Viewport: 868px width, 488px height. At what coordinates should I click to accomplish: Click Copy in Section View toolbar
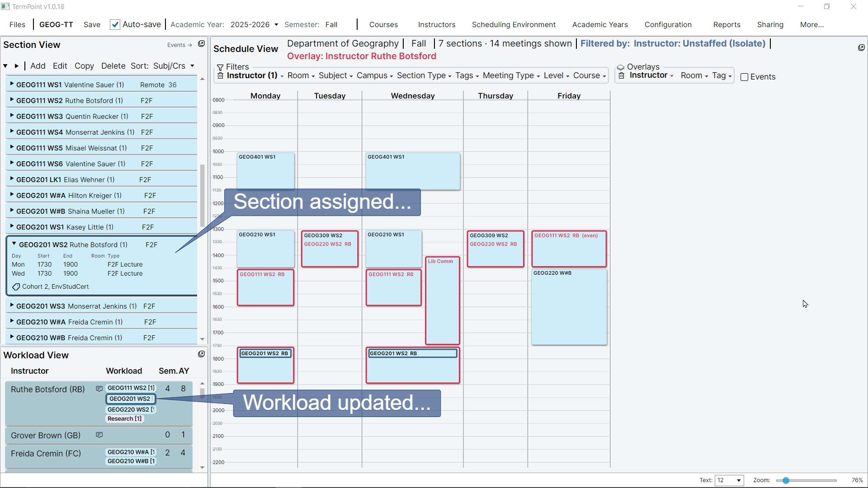(84, 66)
